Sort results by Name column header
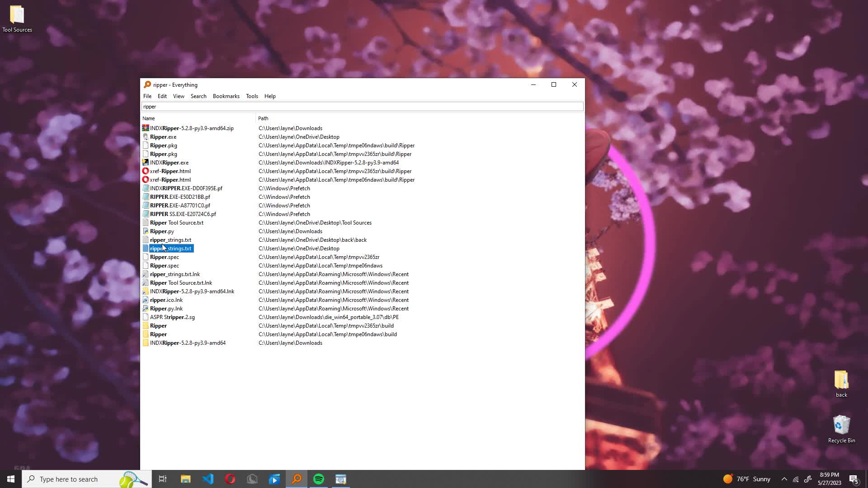 coord(149,118)
